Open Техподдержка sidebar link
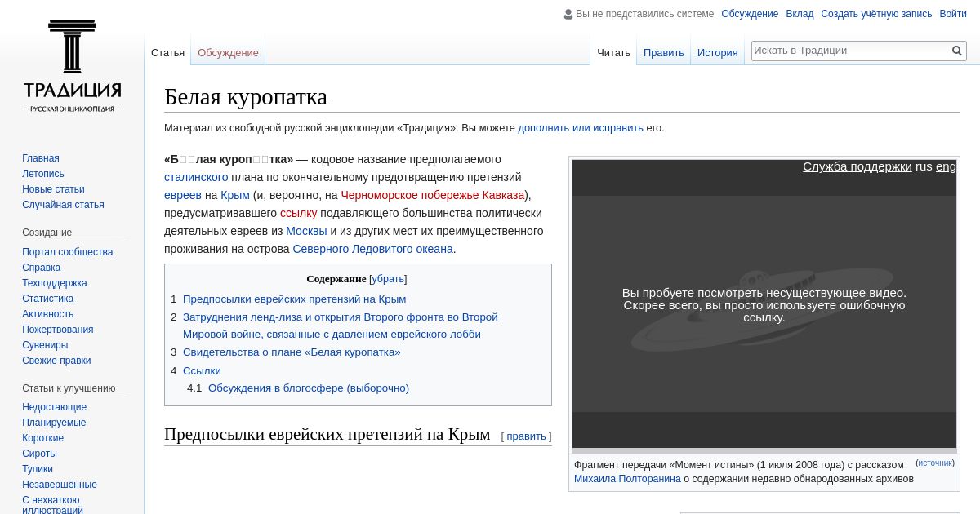 pos(55,283)
